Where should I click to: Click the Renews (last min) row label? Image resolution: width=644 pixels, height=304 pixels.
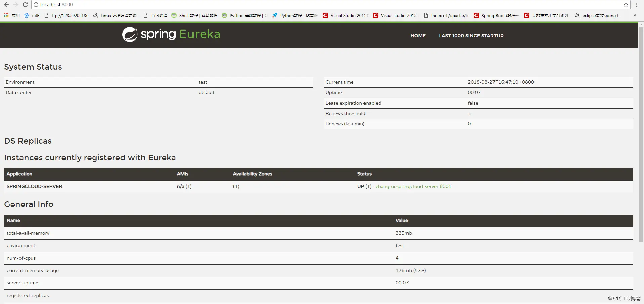tap(345, 124)
